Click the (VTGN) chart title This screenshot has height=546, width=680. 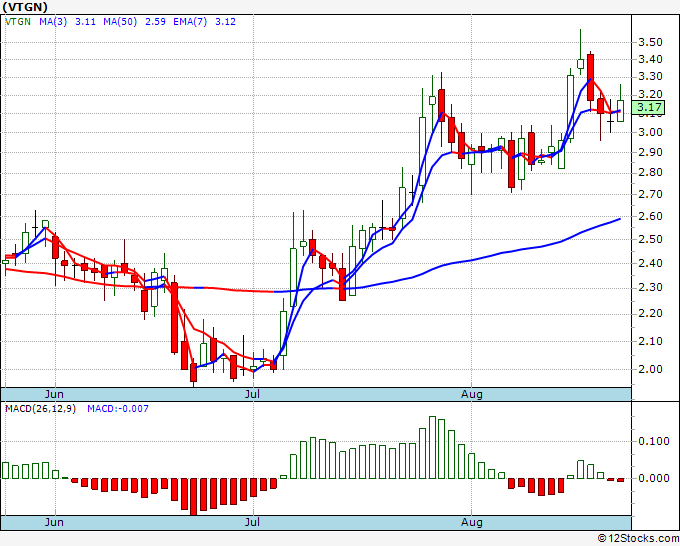click(25, 7)
